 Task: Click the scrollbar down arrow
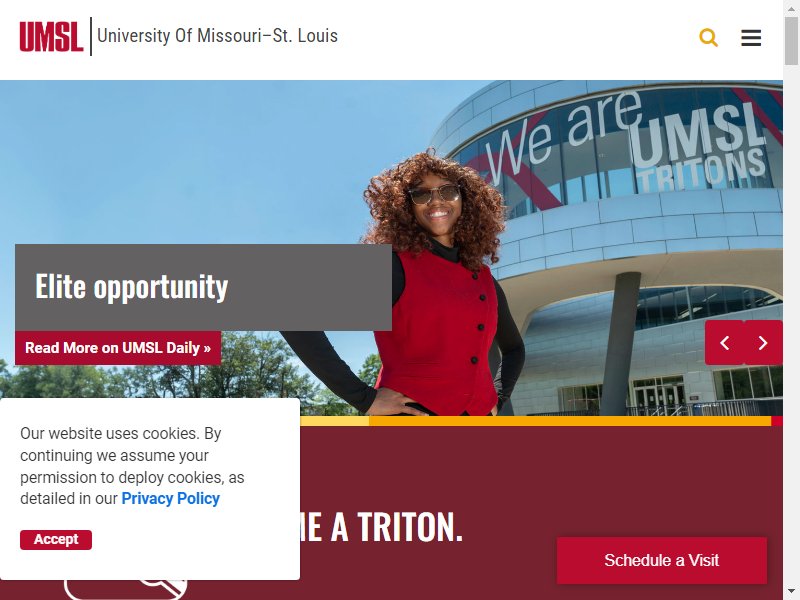791,592
